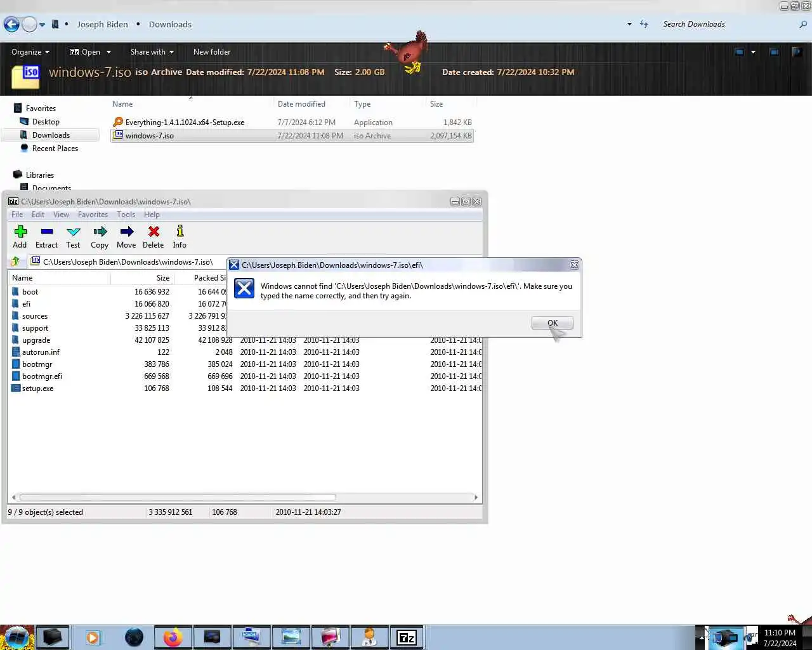Open the Share with dropdown

click(x=152, y=52)
